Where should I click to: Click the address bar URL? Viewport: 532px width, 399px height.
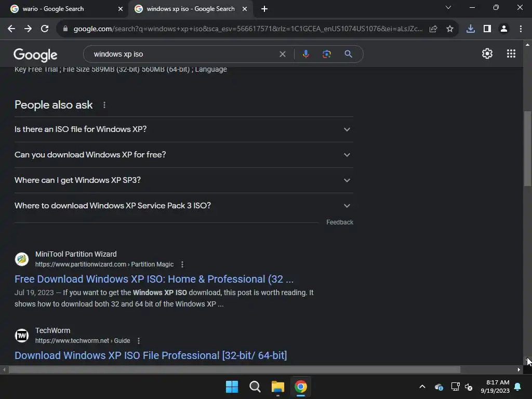coord(248,29)
